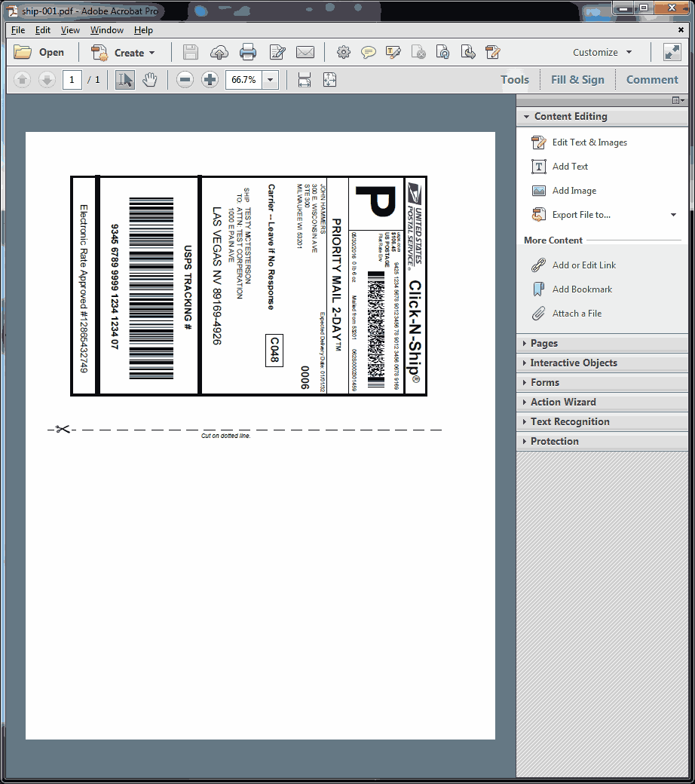Open the tools panel options menu icon
The height and width of the screenshot is (784, 695).
coord(678,100)
